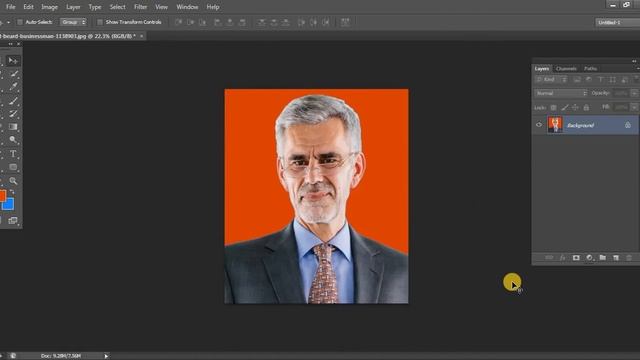The width and height of the screenshot is (640, 360).
Task: Click the Background layer lock icon
Action: [628, 125]
